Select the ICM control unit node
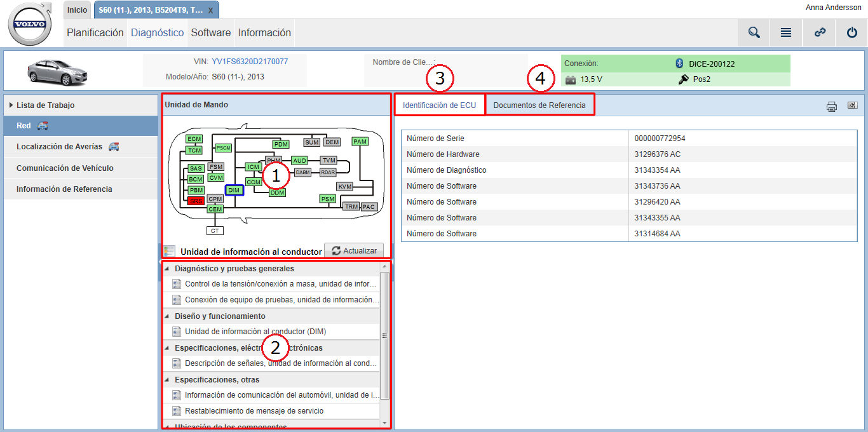868x432 pixels. [254, 166]
